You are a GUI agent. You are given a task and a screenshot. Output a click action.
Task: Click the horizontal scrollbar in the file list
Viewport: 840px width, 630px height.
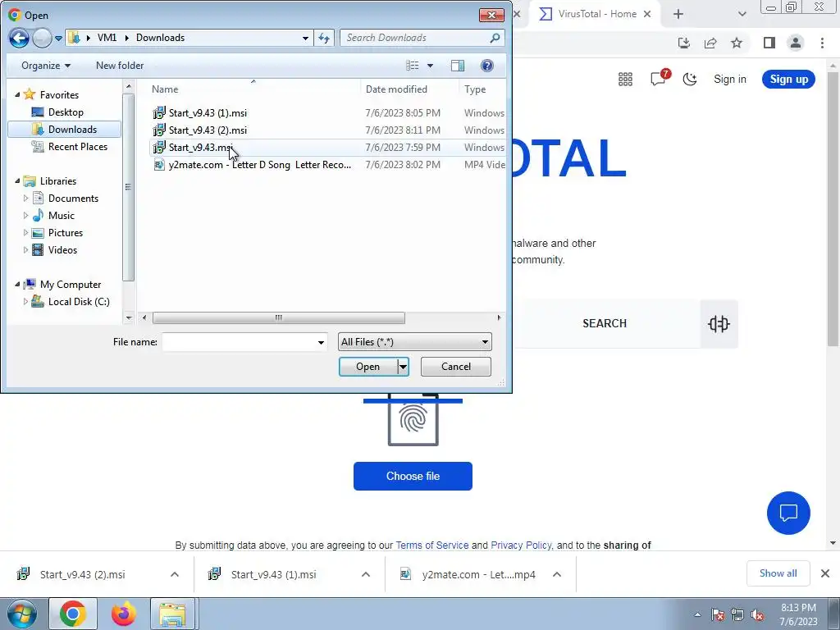(x=279, y=317)
